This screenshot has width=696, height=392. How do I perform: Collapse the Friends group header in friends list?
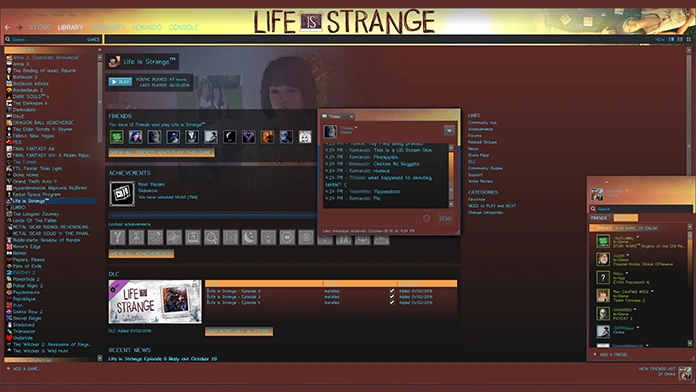pos(638,228)
